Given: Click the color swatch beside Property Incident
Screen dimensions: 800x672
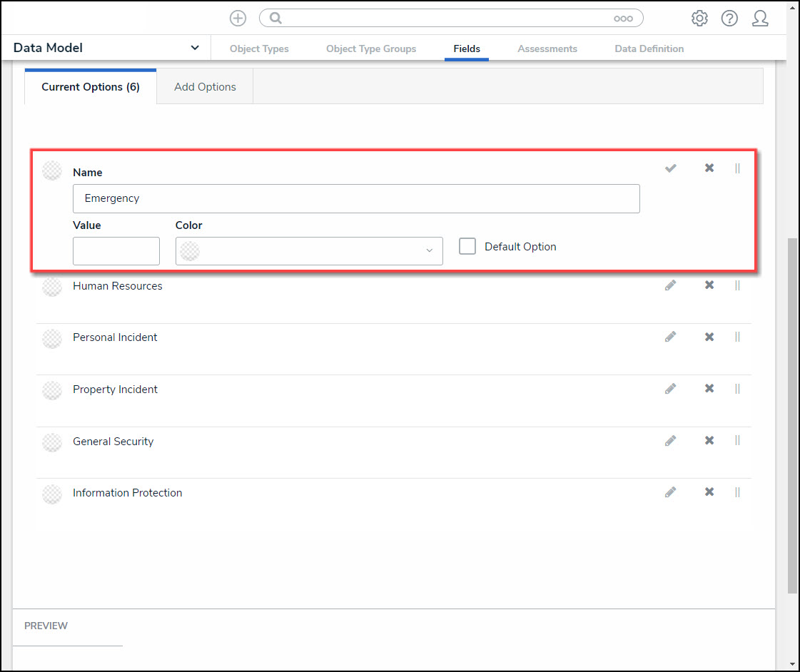Looking at the screenshot, I should click(52, 390).
